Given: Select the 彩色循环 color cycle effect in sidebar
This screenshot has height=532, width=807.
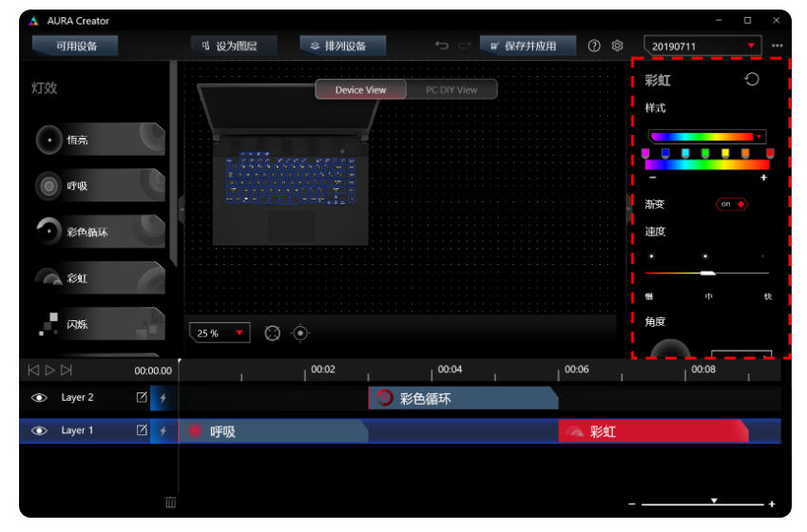Looking at the screenshot, I should pos(99,232).
